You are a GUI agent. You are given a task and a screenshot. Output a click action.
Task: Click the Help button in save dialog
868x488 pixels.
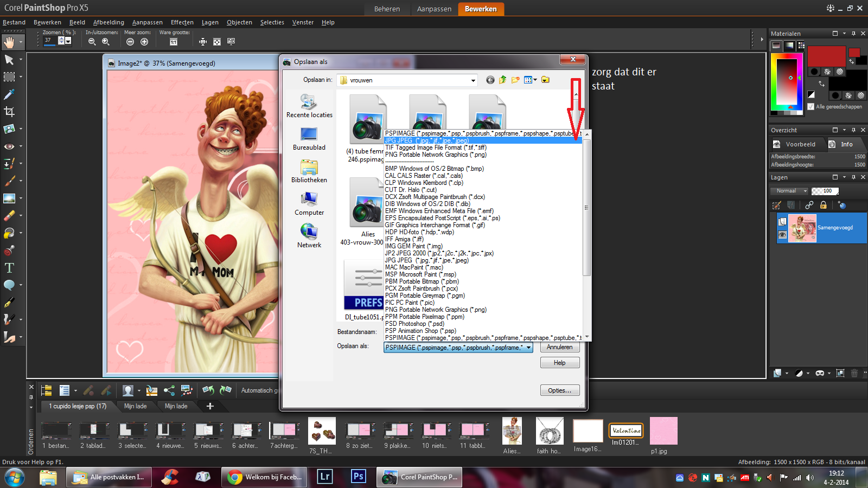559,363
